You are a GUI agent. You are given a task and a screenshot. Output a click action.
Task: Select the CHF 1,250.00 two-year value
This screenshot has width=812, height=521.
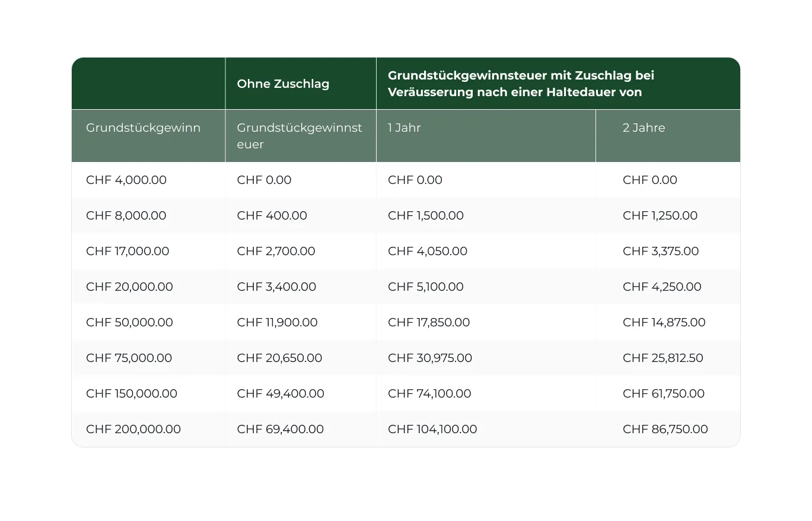point(660,215)
